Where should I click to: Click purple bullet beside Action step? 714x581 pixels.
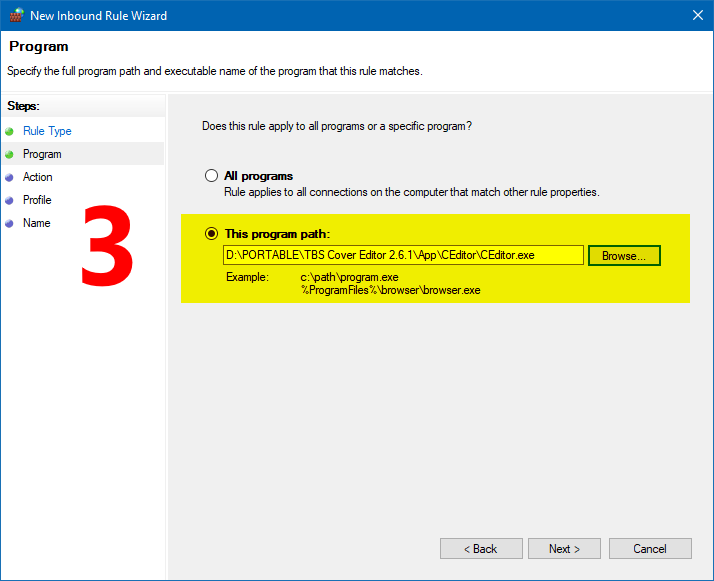pos(9,178)
